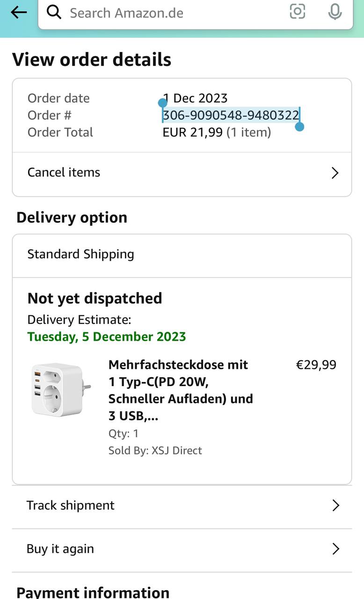Tap the chevron beside Track shipment
The image size is (364, 599).
335,505
